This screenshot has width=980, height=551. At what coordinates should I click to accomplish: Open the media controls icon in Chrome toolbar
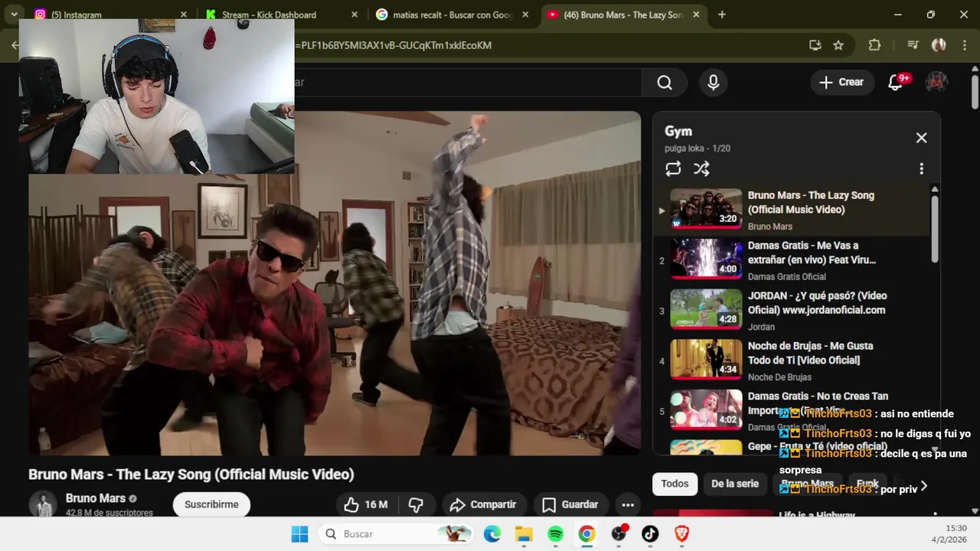point(913,45)
